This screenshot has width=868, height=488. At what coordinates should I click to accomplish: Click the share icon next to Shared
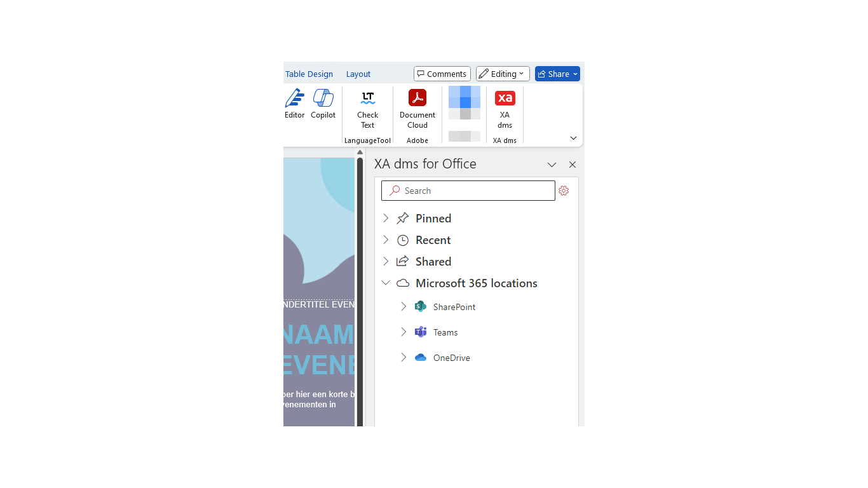(402, 262)
